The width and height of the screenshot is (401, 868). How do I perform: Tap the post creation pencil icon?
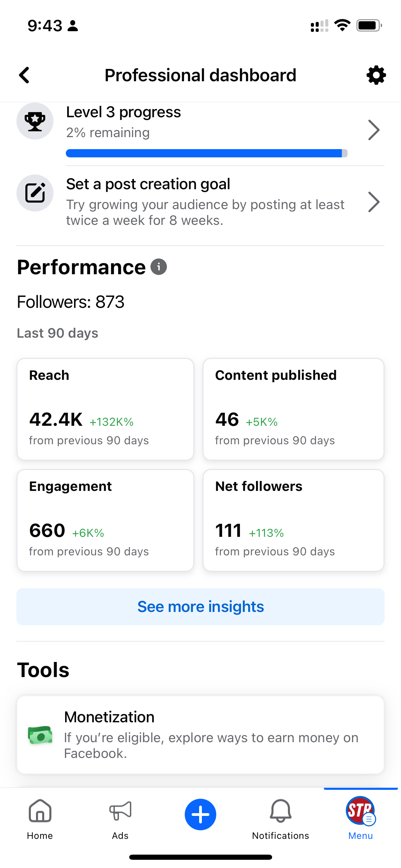(35, 193)
